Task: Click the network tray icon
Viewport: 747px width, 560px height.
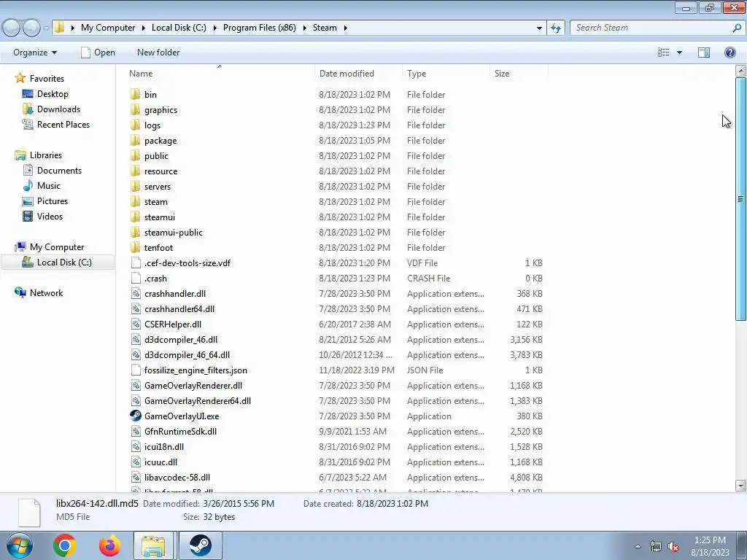Action: tap(656, 547)
